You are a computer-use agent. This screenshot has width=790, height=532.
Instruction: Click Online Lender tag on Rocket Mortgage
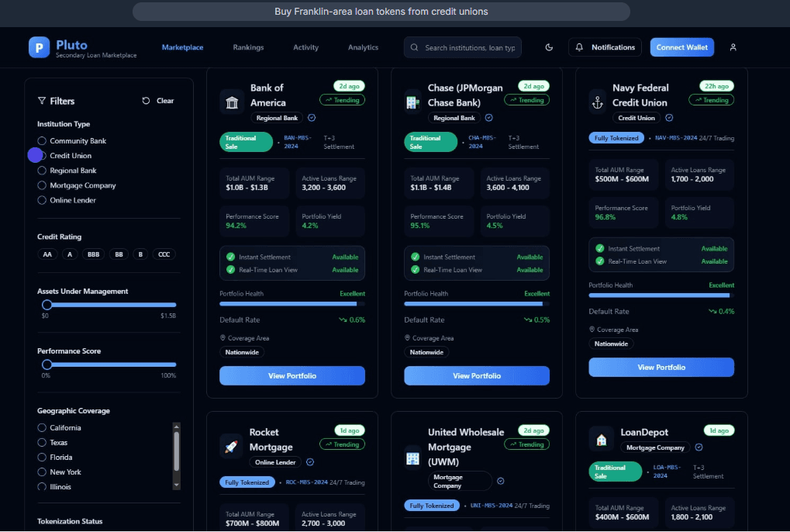point(275,462)
